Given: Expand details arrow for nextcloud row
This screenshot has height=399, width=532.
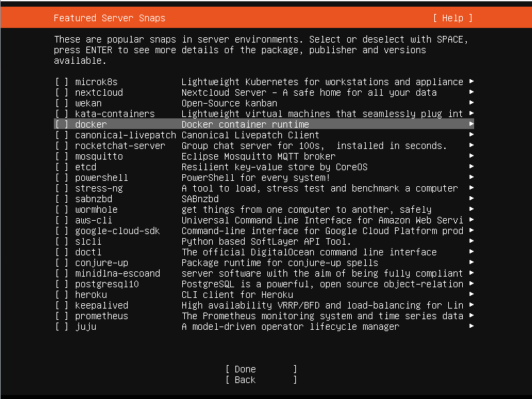Looking at the screenshot, I should [x=471, y=92].
